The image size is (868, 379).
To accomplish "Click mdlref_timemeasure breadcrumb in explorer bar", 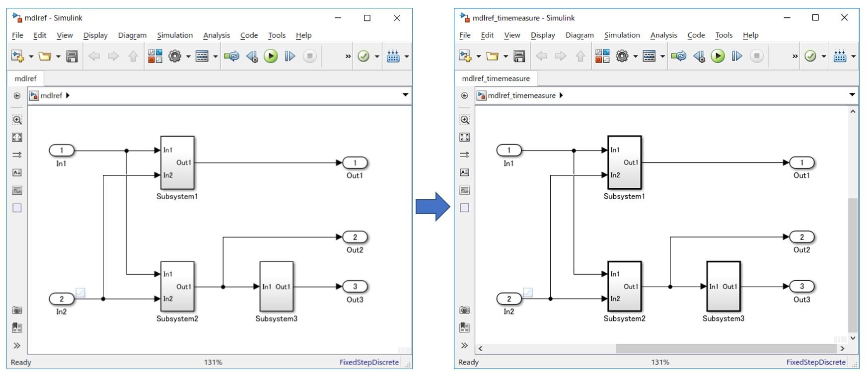I will point(521,95).
